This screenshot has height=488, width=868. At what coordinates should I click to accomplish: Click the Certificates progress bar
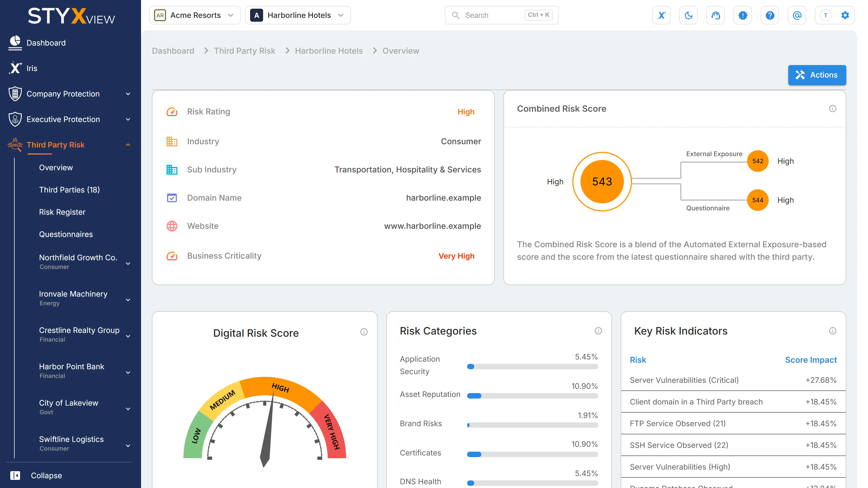point(532,454)
